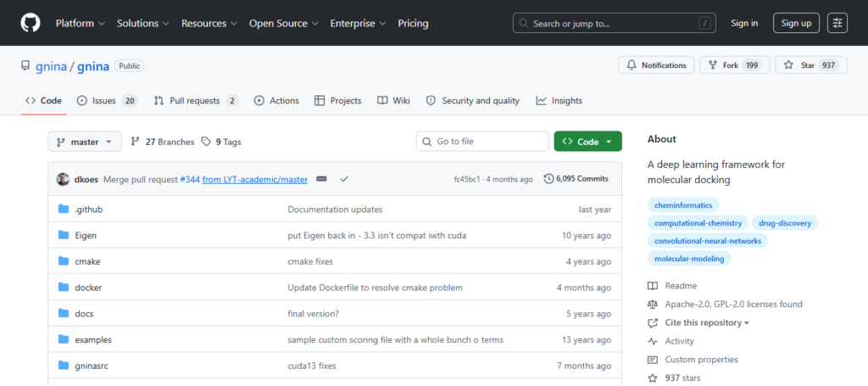The width and height of the screenshot is (868, 386).
Task: Click 'cuda13 fixes' commit message
Action: 312,366
